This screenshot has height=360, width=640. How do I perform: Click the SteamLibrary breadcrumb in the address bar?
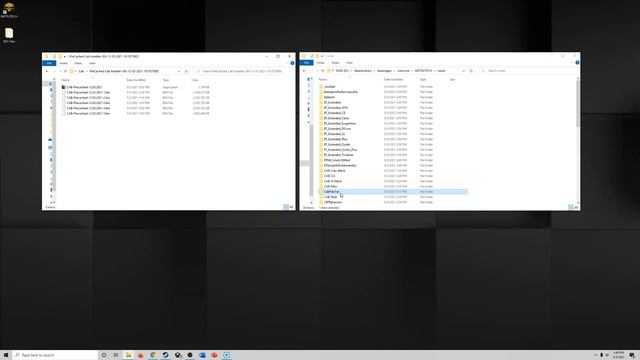coord(363,71)
